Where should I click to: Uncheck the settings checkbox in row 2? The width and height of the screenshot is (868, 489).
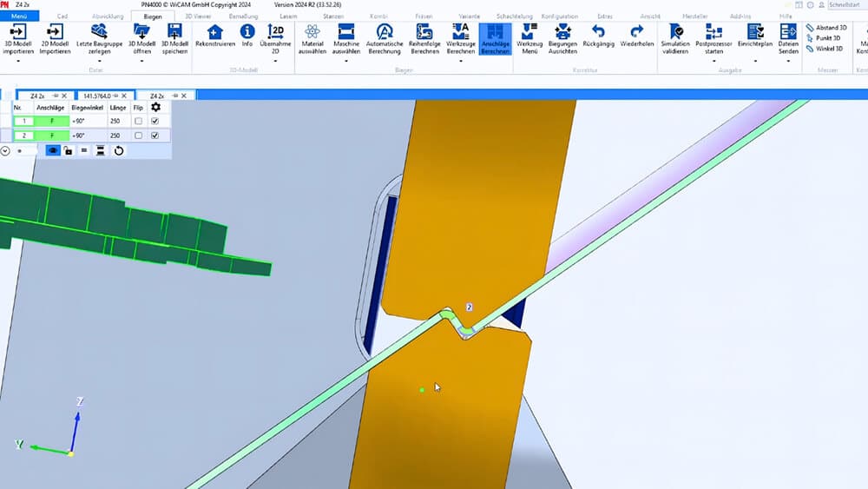point(155,135)
